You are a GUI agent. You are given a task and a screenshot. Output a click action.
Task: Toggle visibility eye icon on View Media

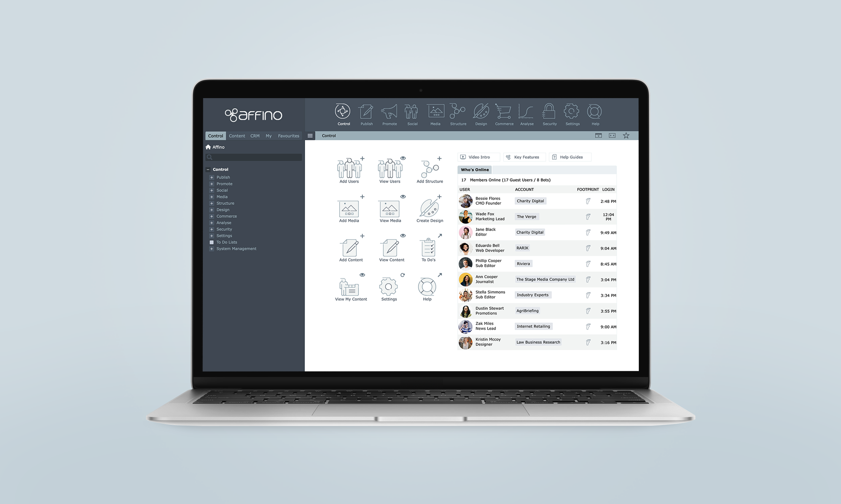(x=401, y=196)
